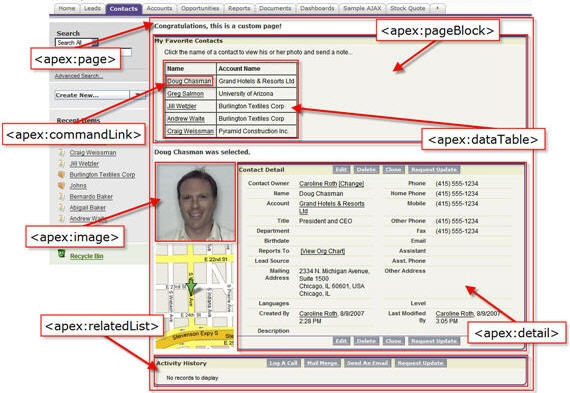Open the Recycle Bin link
The image size is (570, 393).
pos(87,256)
